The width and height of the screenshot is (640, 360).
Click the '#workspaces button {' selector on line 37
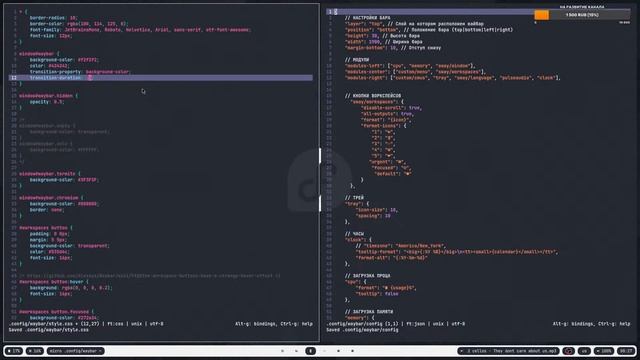pyautogui.click(x=46, y=228)
